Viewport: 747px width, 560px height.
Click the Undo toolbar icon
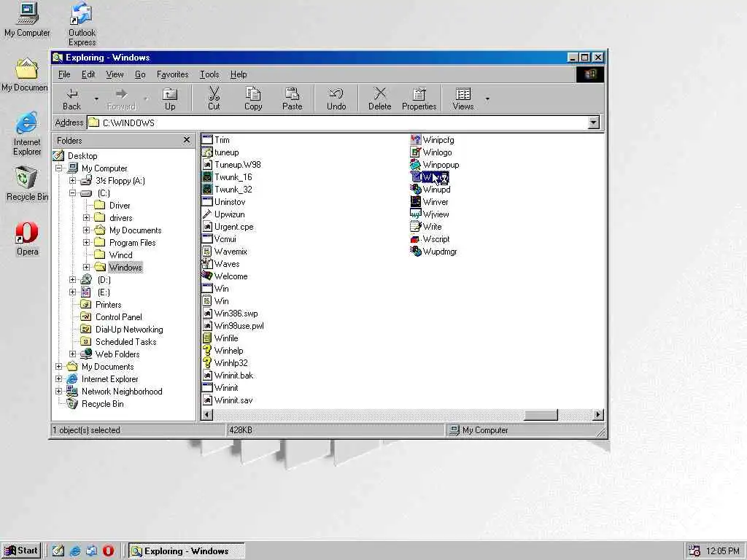[x=336, y=94]
